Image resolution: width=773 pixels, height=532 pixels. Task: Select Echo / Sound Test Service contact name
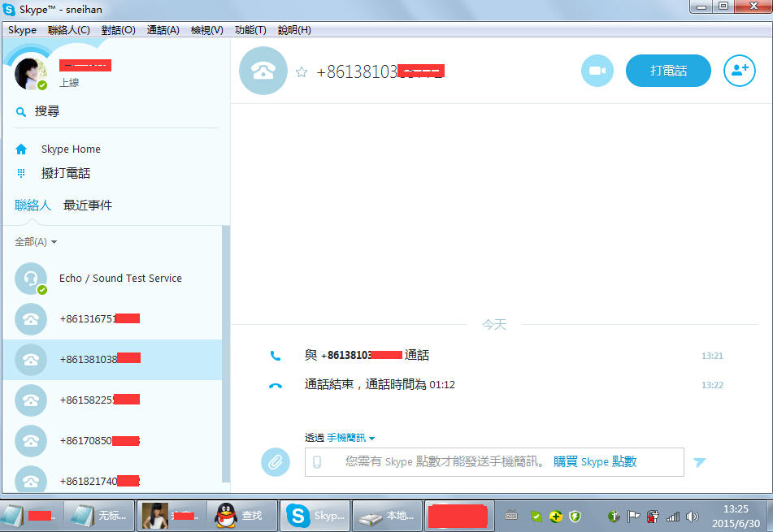click(120, 279)
